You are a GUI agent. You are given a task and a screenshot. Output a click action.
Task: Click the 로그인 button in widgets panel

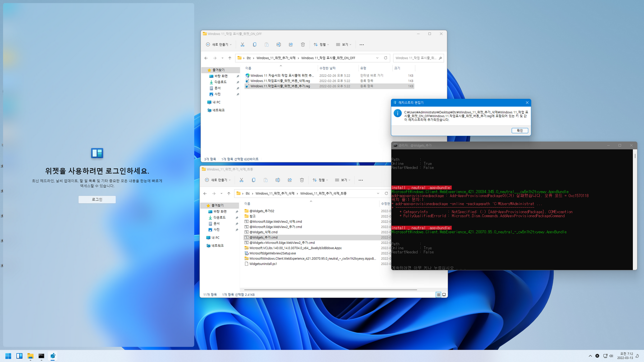(97, 199)
